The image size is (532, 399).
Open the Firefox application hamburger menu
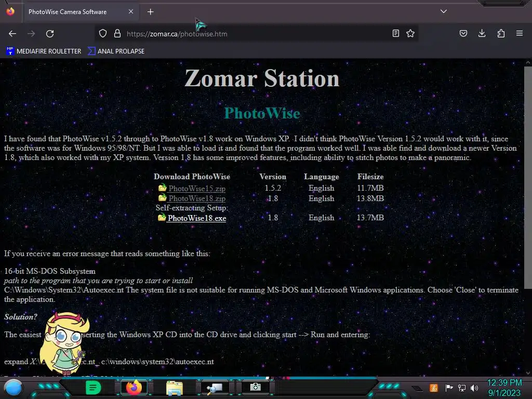(x=520, y=33)
